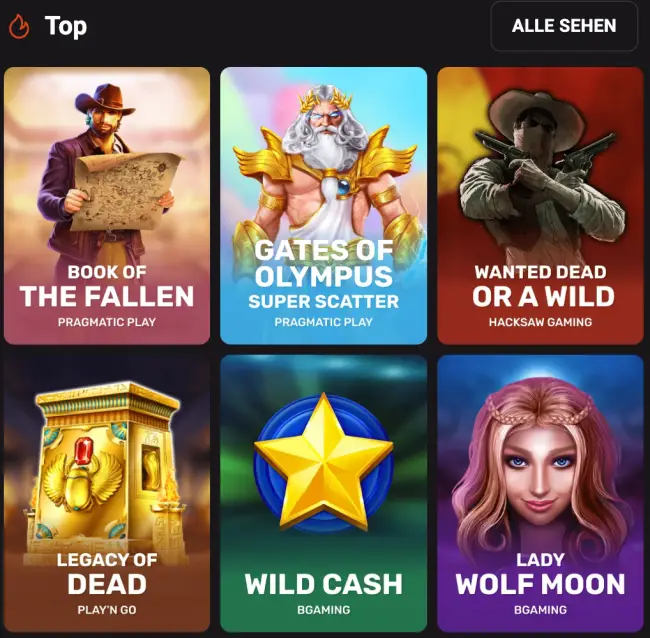Click the golden star on Wild Cash
This screenshot has width=650, height=638.
[x=323, y=462]
